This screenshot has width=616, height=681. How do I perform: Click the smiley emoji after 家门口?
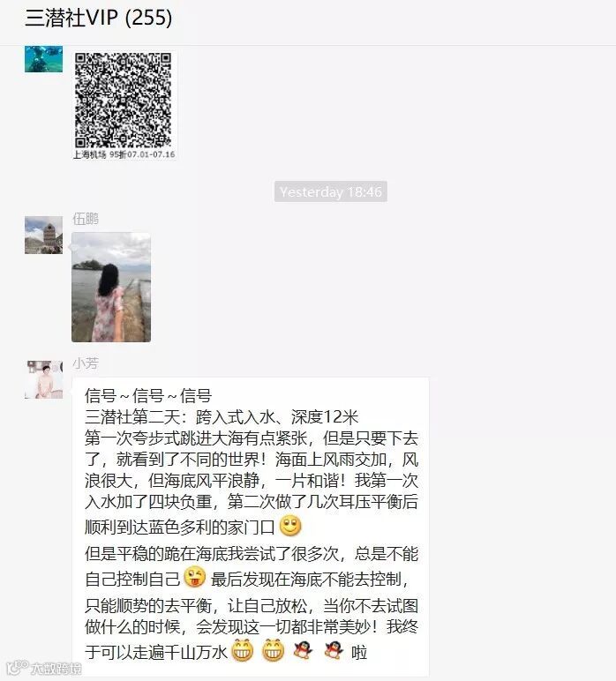pyautogui.click(x=290, y=526)
